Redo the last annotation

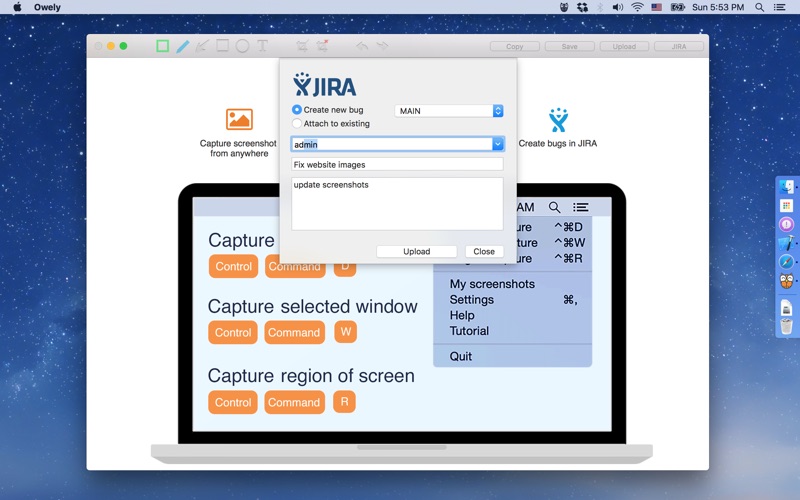click(x=382, y=46)
